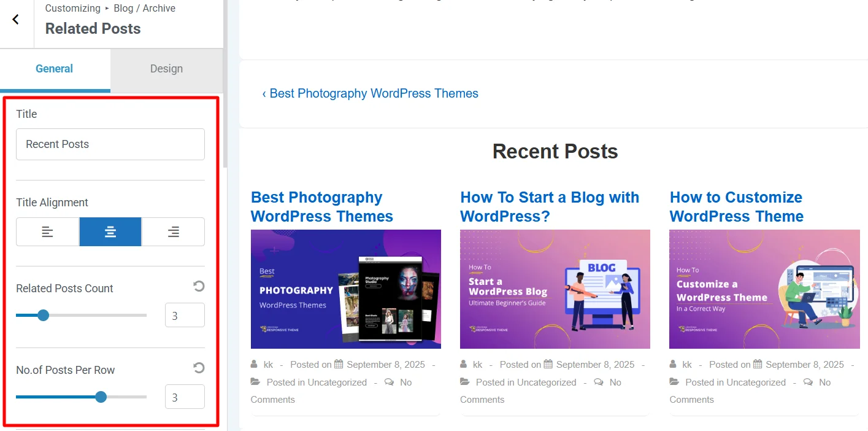Click author kk under Best Photography post
868x431 pixels.
269,365
